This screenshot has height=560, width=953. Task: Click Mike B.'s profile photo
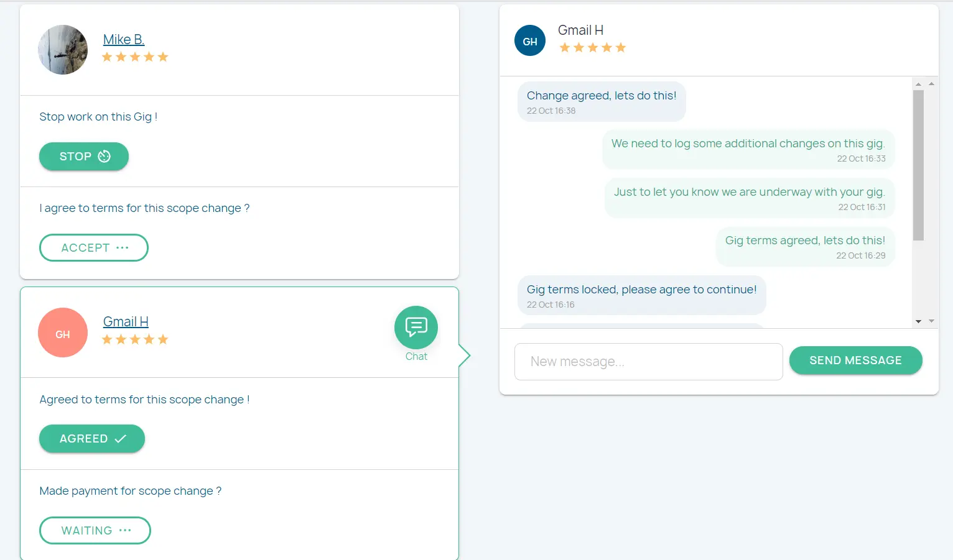63,50
